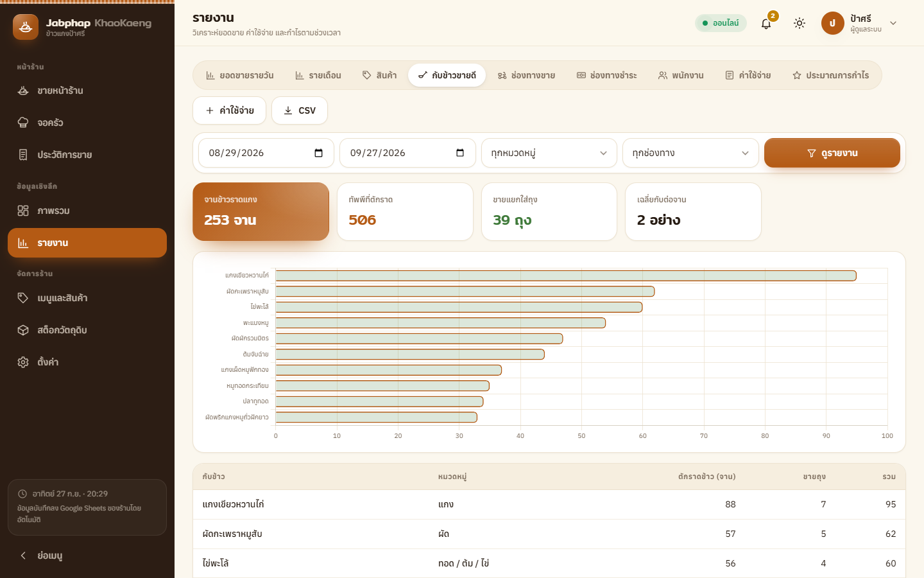Click the end date field 09/27/2026

click(407, 153)
